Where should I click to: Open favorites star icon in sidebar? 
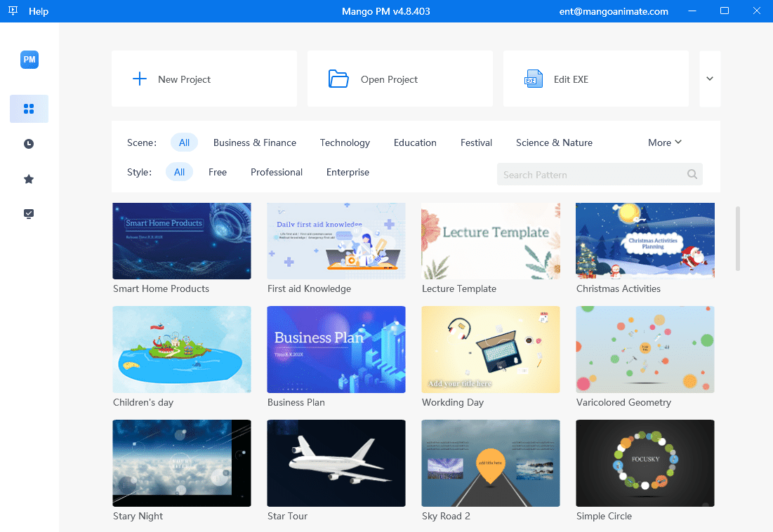click(x=29, y=179)
